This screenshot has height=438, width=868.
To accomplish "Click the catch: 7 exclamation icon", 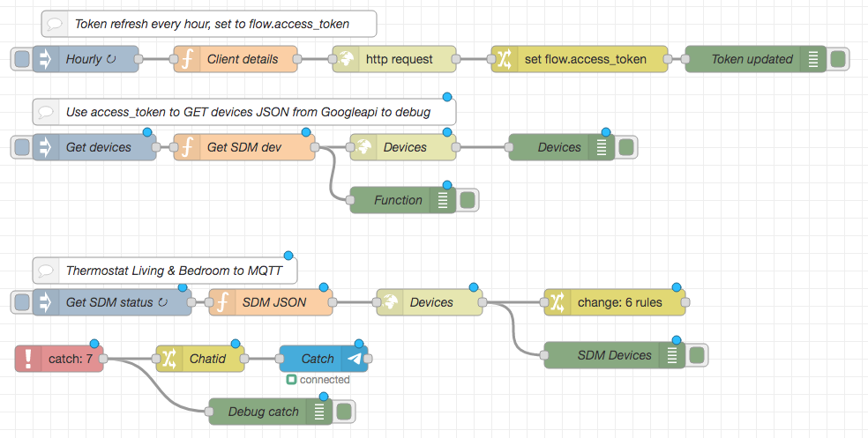I will tap(27, 359).
